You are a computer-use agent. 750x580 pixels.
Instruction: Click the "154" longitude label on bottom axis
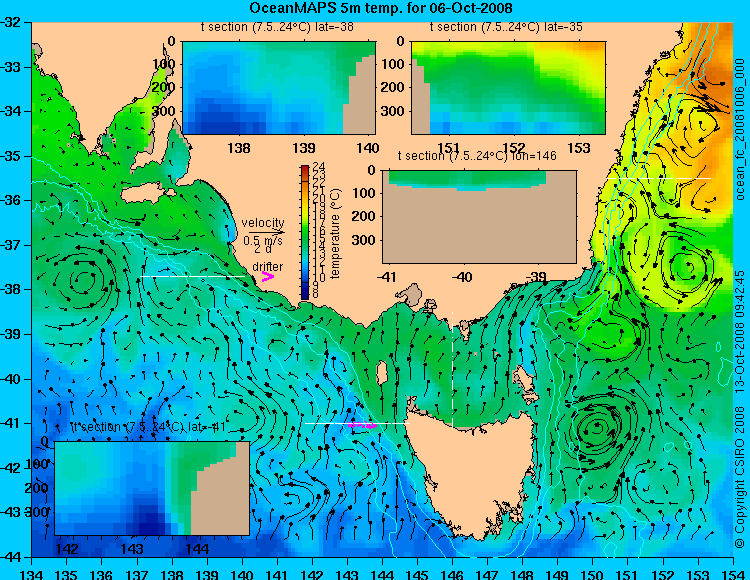[x=733, y=574]
